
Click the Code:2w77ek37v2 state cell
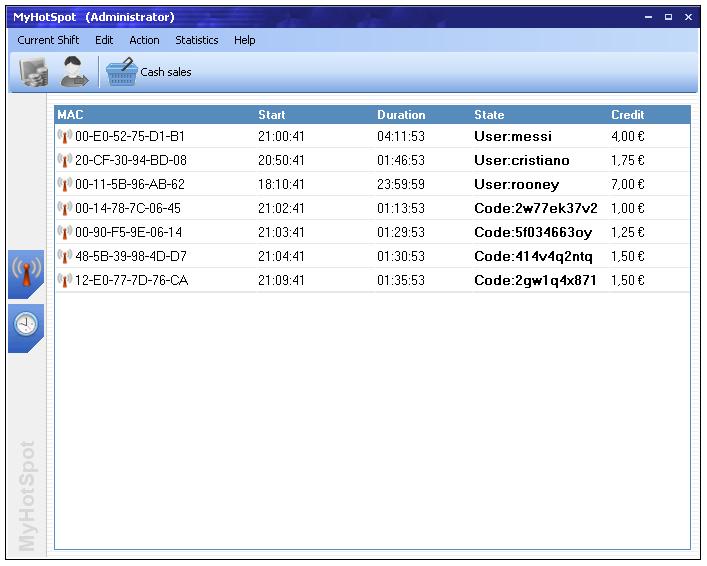(x=536, y=208)
